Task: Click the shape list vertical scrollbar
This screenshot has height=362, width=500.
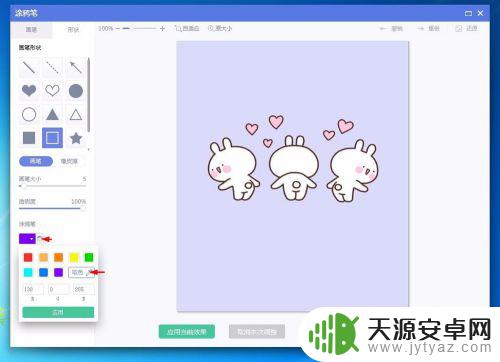Action: pyautogui.click(x=89, y=95)
